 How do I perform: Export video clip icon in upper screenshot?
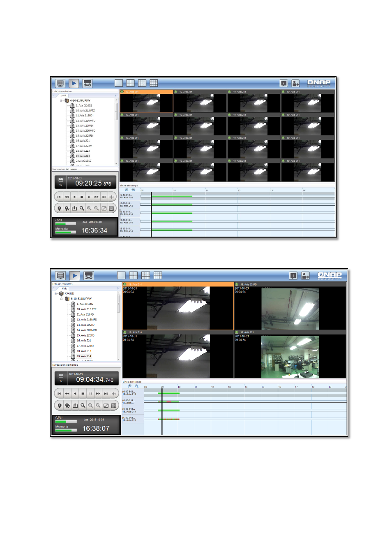click(74, 209)
